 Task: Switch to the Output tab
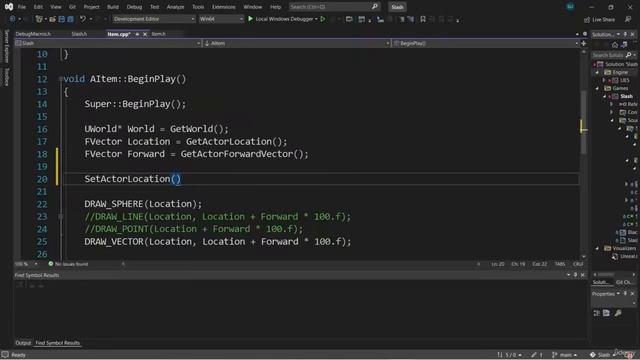tap(23, 343)
